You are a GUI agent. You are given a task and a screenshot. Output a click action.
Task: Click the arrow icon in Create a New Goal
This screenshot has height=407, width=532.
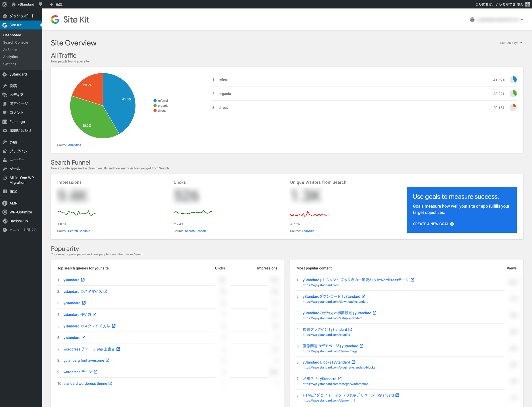452,224
